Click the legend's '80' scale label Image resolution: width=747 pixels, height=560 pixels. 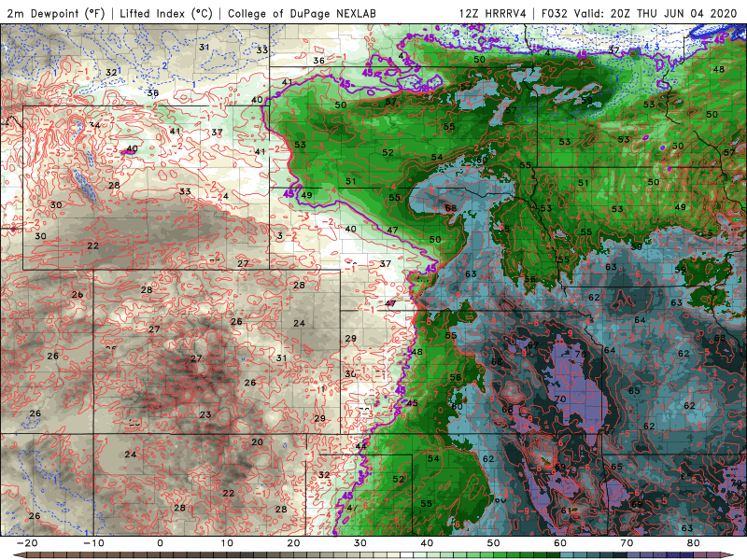click(694, 543)
